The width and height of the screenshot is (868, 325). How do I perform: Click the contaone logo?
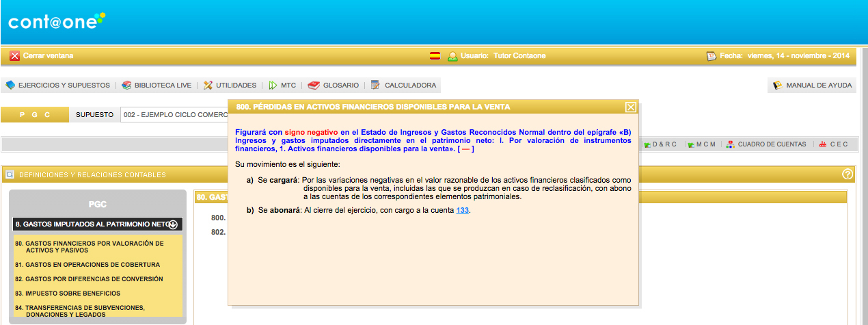(57, 22)
